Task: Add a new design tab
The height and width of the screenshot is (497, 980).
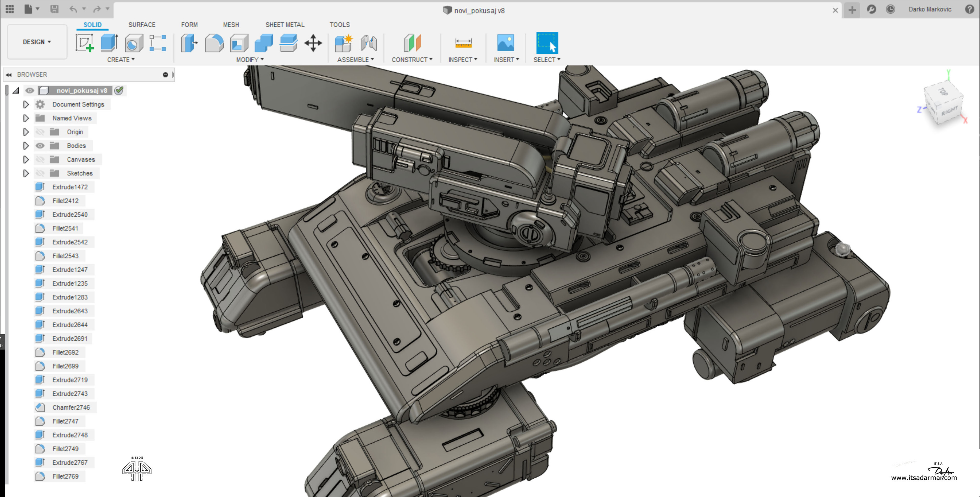Action: pos(852,10)
